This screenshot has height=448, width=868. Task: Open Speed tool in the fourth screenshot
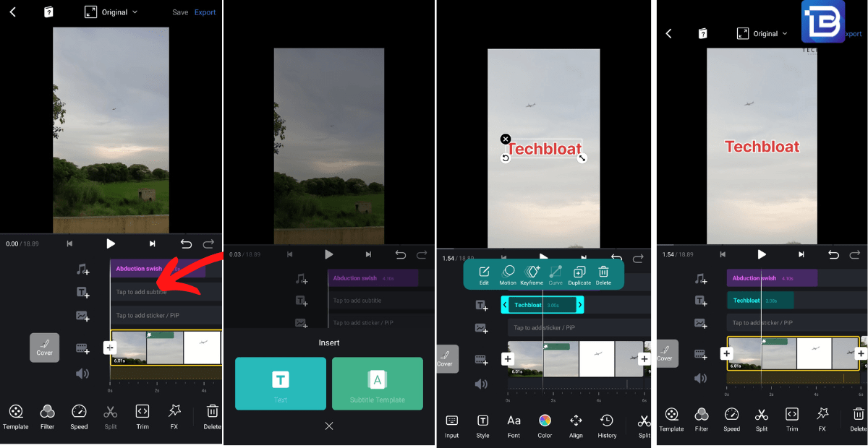point(731,418)
